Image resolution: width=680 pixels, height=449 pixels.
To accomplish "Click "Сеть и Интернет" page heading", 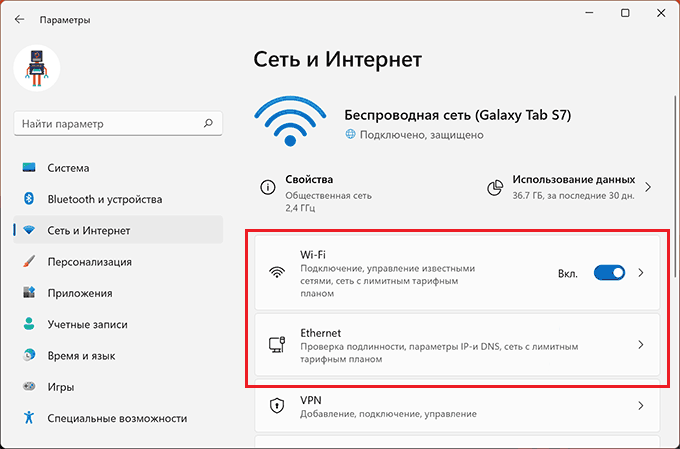I will click(x=337, y=59).
